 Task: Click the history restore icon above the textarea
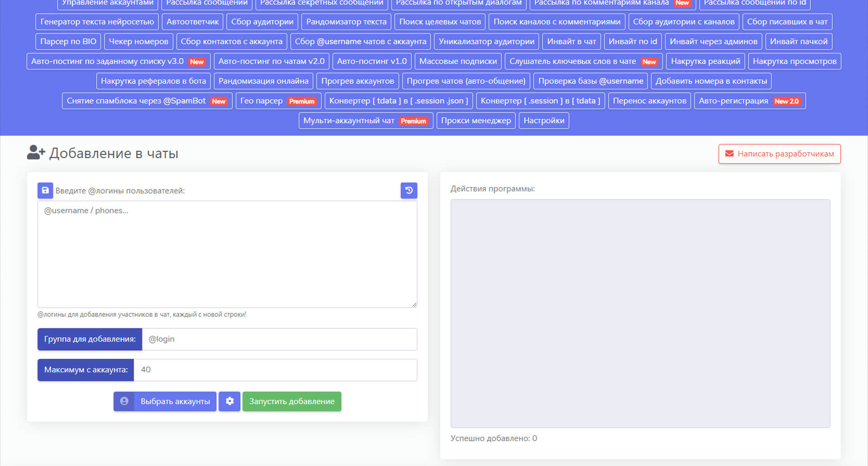pyautogui.click(x=409, y=190)
